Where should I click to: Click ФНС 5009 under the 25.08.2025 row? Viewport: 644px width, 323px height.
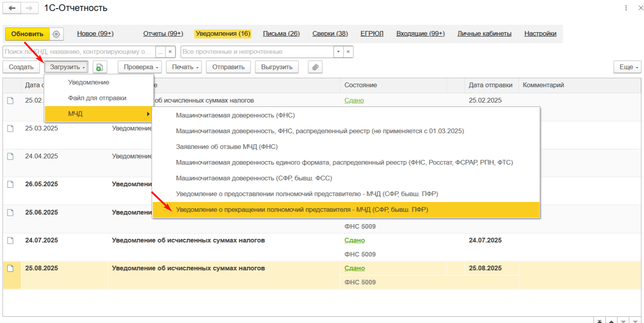point(360,283)
